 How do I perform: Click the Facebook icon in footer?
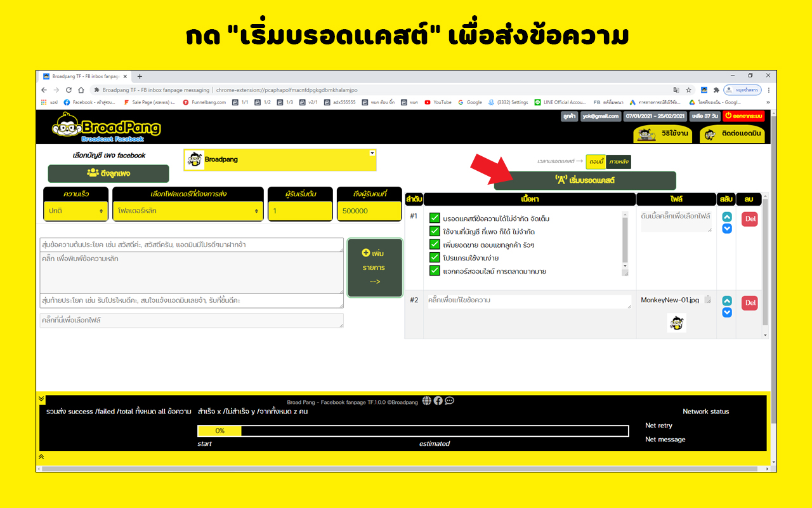(x=438, y=401)
